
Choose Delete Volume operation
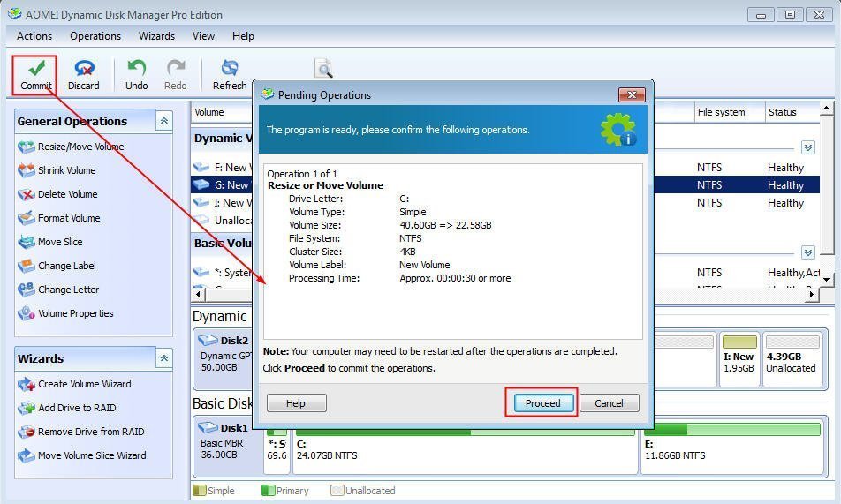(x=58, y=194)
